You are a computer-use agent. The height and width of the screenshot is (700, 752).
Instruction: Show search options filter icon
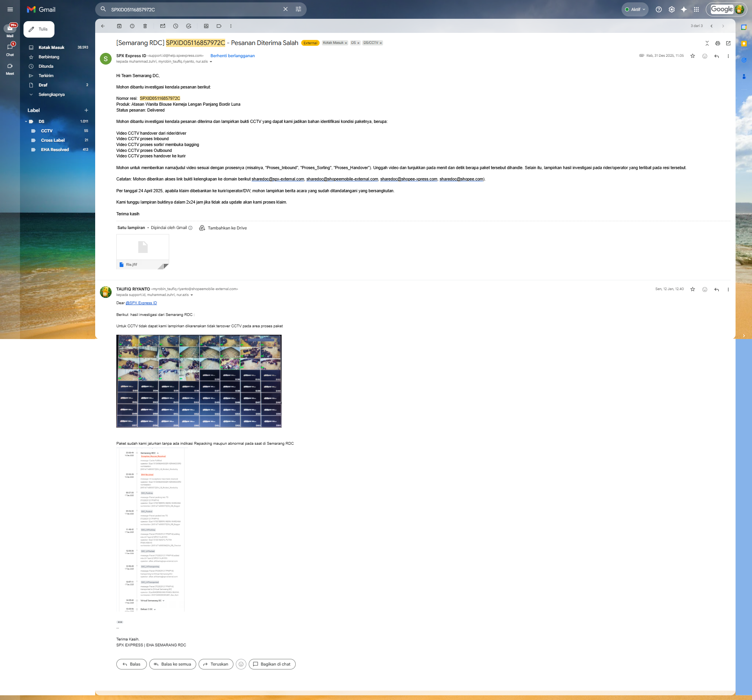(298, 9)
